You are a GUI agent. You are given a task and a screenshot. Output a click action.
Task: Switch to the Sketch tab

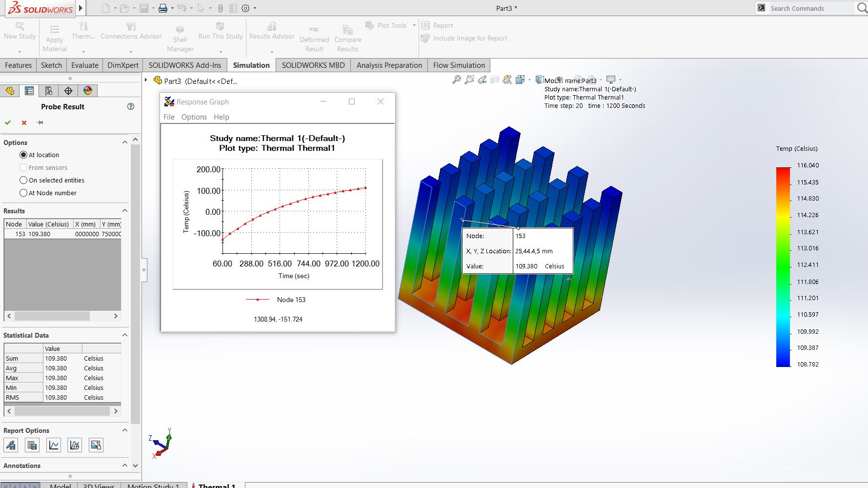coord(51,65)
